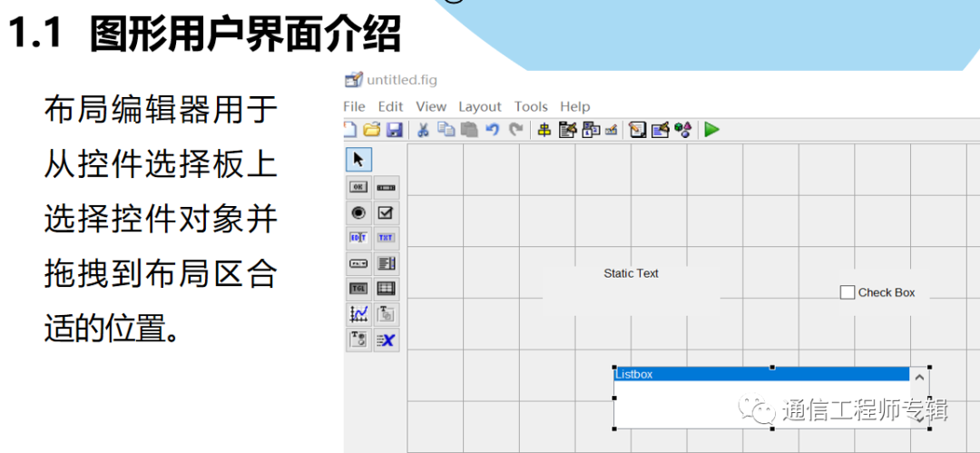Paste from clipboard using toolbar icon
The height and width of the screenshot is (453, 980).
pyautogui.click(x=469, y=130)
